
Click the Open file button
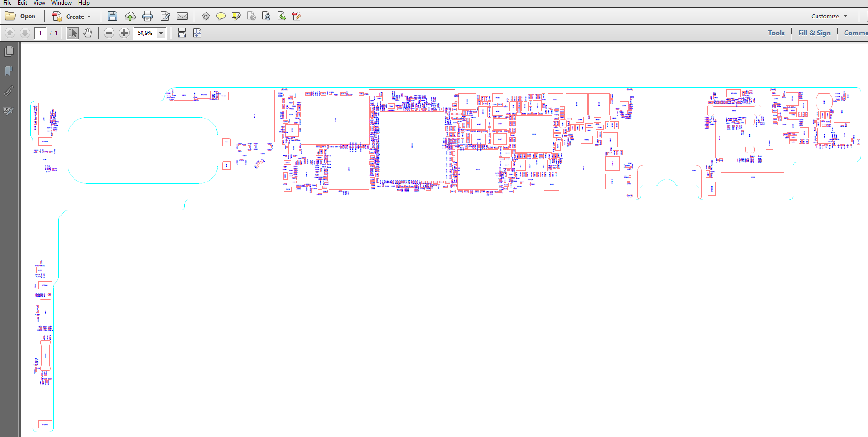point(20,17)
